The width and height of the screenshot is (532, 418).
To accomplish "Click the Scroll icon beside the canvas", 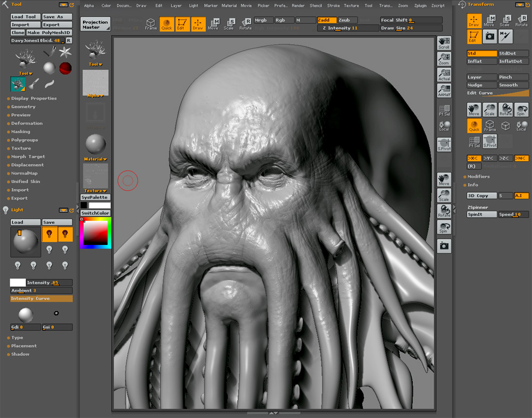I will tap(444, 43).
